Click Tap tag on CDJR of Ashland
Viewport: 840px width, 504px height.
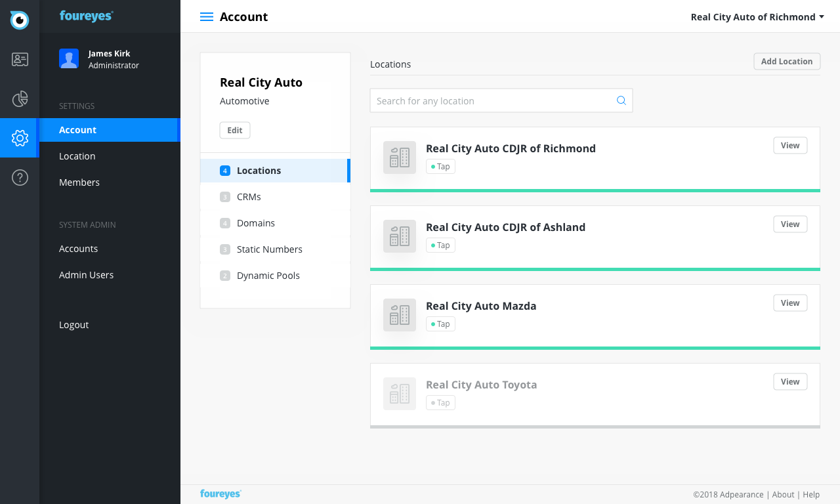click(x=440, y=245)
